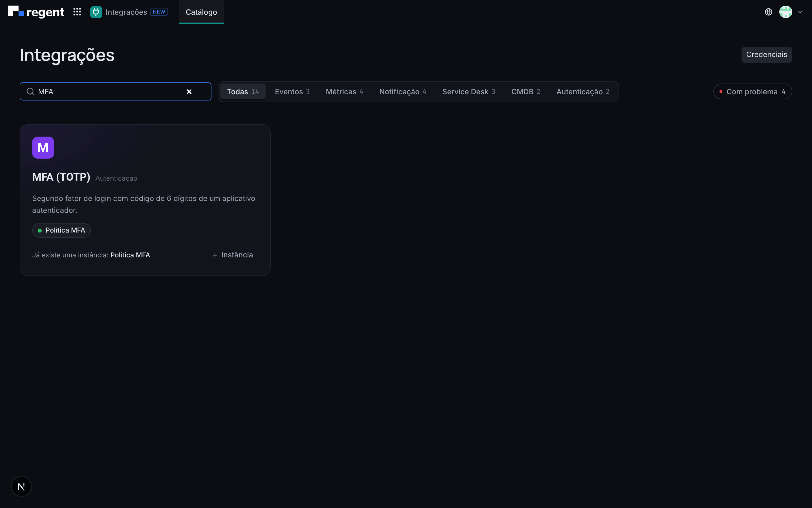The height and width of the screenshot is (508, 812).
Task: Click the Autenticação label on MFA card
Action: 116,178
